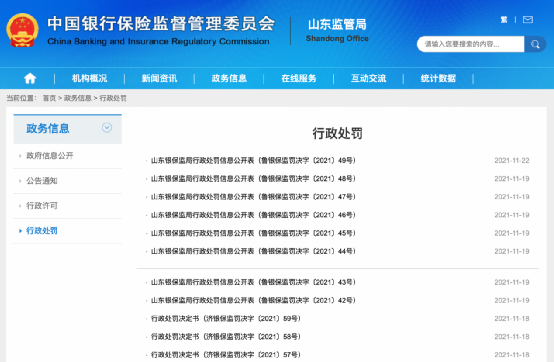This screenshot has height=362, width=554.
Task: Open the mail envelope icon
Action: tap(528, 20)
